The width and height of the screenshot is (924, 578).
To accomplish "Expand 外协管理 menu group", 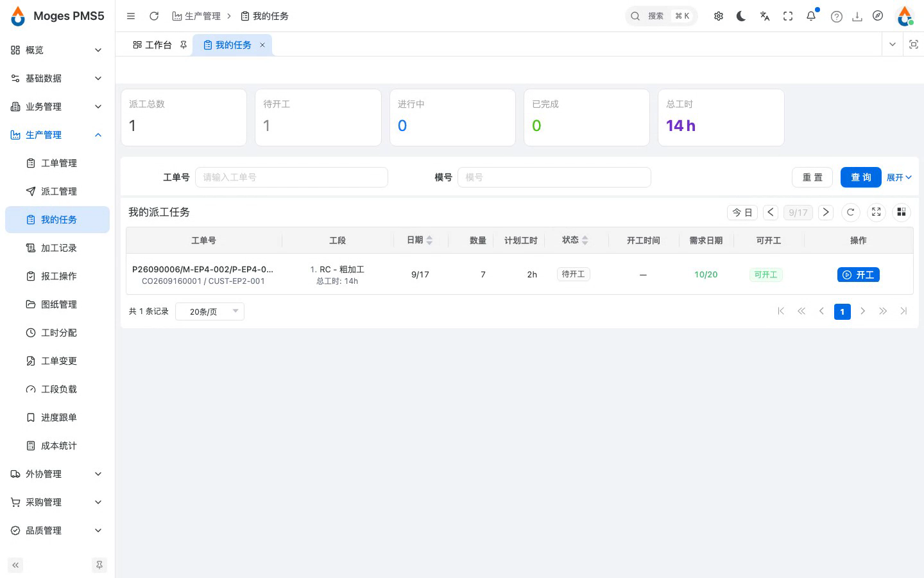I will 57,474.
